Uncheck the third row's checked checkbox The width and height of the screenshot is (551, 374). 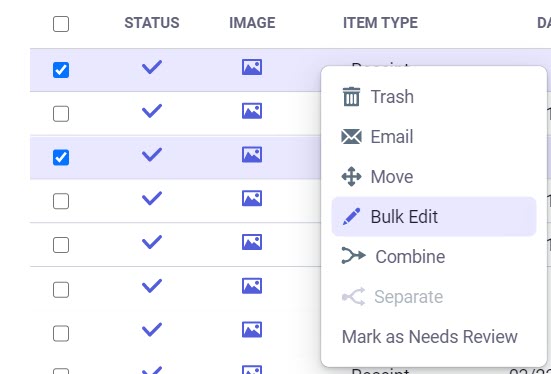point(61,157)
